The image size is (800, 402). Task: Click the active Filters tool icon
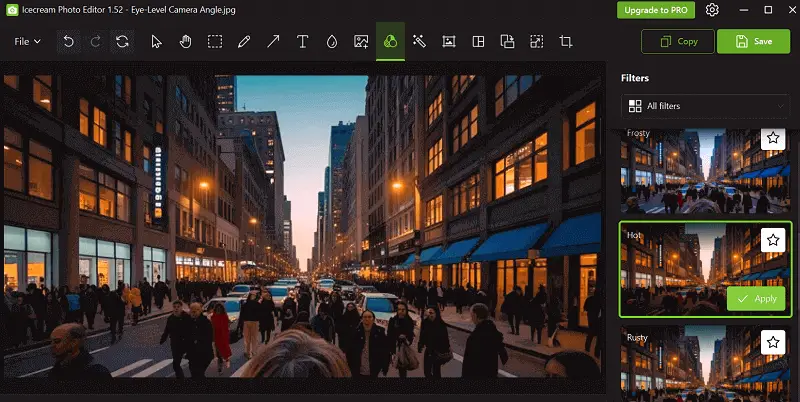point(390,42)
